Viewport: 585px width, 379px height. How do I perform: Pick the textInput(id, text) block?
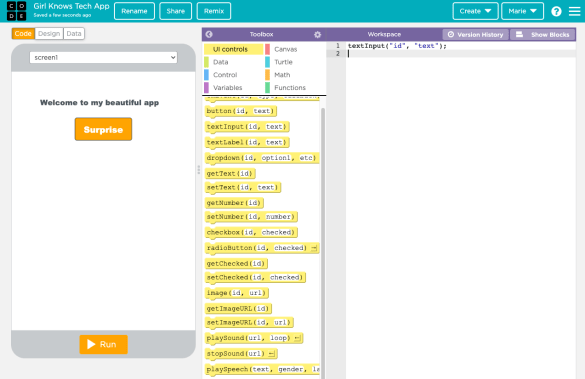coord(247,127)
